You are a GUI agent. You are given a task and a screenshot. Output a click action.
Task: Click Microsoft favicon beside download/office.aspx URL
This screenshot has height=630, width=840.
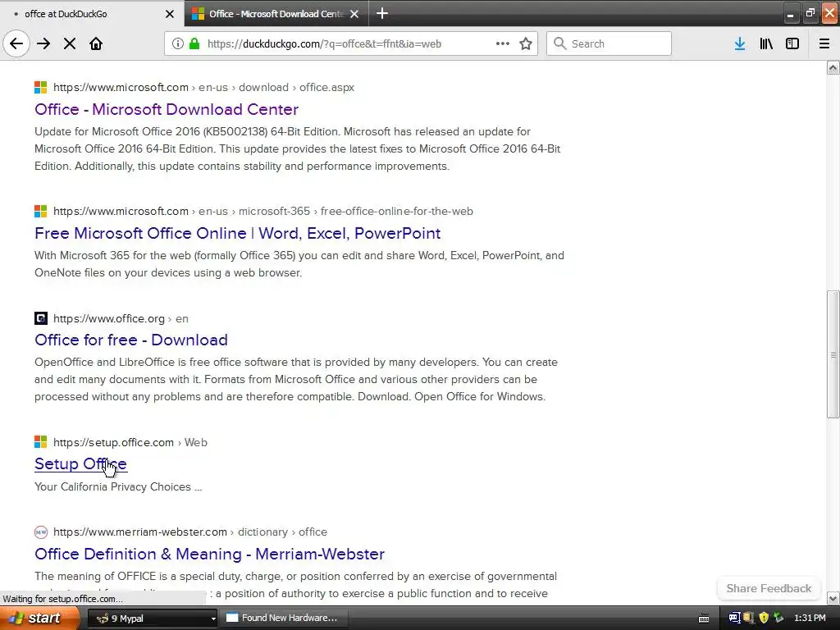click(41, 87)
